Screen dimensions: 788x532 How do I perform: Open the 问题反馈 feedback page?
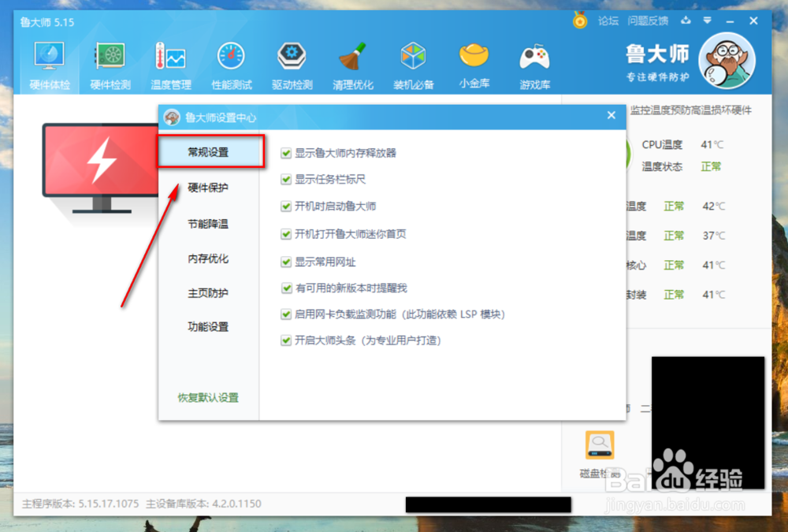pos(648,21)
